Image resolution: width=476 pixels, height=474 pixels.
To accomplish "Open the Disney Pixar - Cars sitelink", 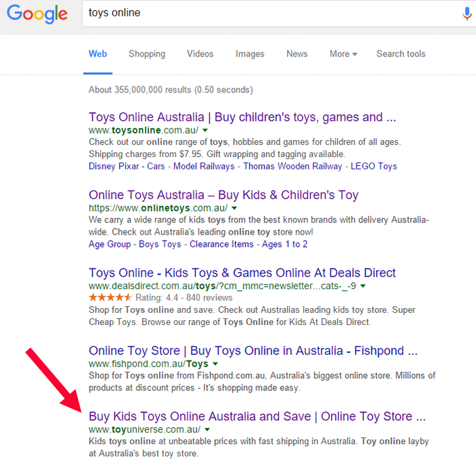I will point(126,167).
